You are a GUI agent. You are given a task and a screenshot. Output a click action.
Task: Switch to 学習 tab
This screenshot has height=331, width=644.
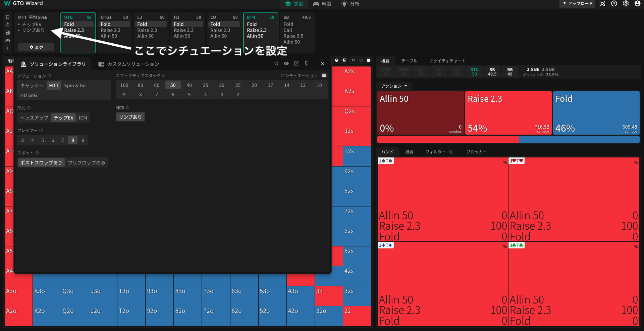294,4
